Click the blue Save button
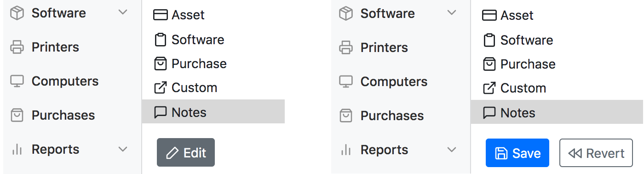The height and width of the screenshot is (174, 644). 517,153
